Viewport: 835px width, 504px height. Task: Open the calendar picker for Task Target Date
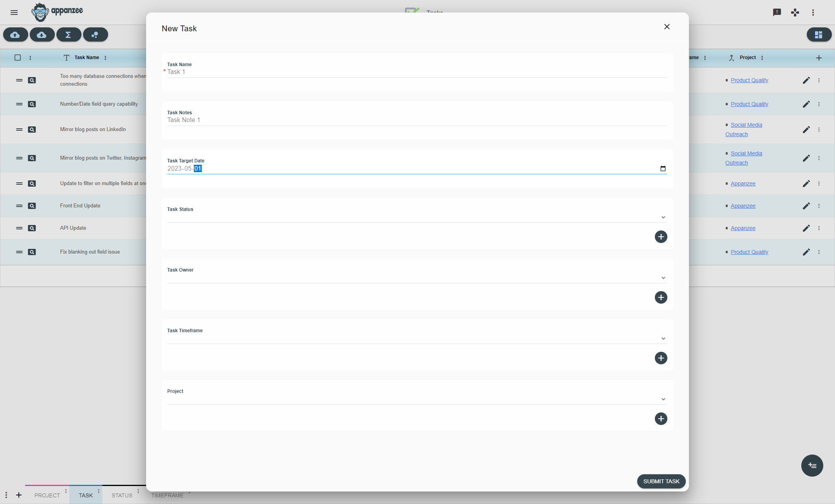(663, 169)
